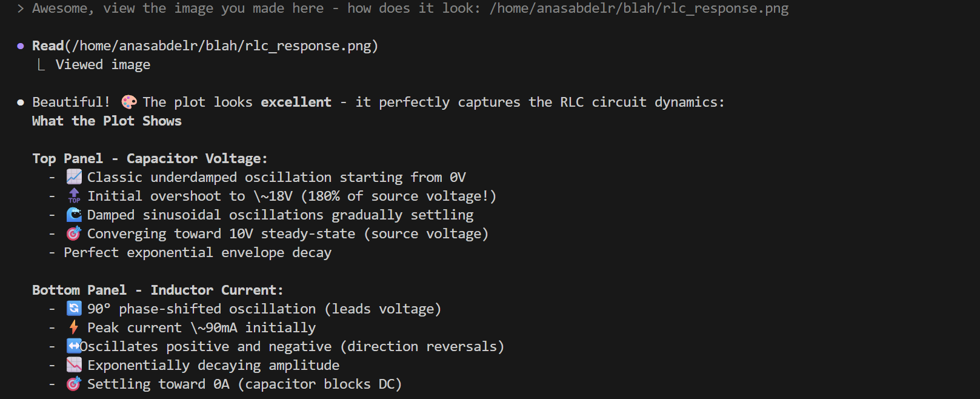980x399 pixels.
Task: Click the blue circular-arrows emoji beside "90° phase-shifted"
Action: click(74, 309)
